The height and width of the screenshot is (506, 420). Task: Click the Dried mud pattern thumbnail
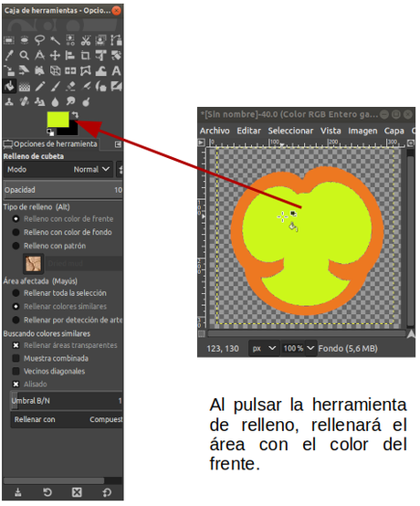[34, 263]
